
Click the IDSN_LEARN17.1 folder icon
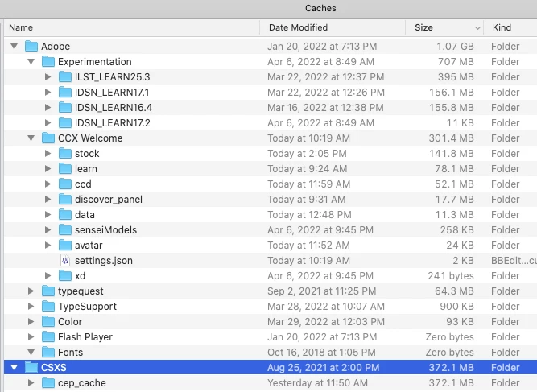click(x=65, y=92)
